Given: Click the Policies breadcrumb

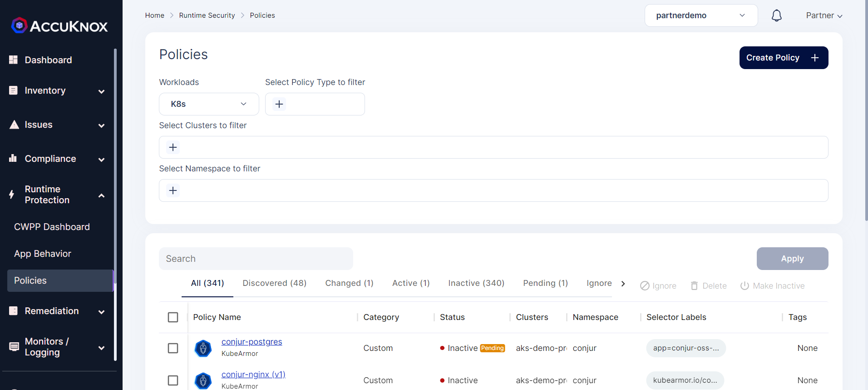Looking at the screenshot, I should [x=262, y=15].
